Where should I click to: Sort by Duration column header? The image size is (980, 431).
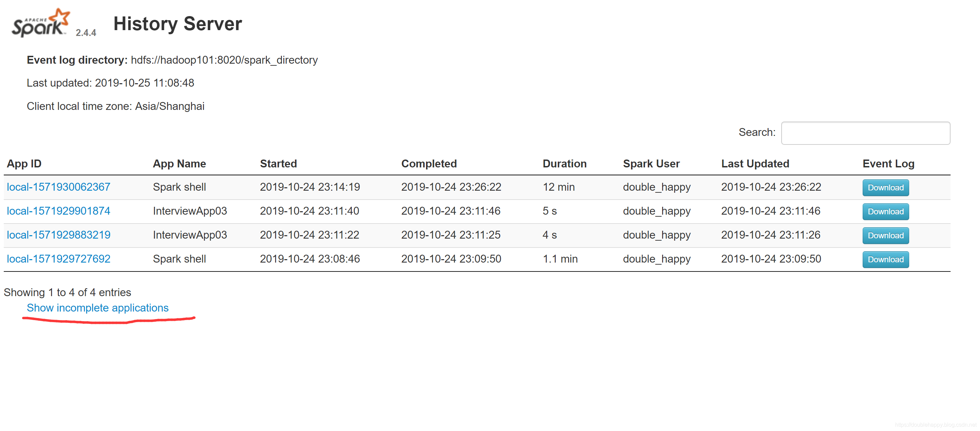point(564,164)
